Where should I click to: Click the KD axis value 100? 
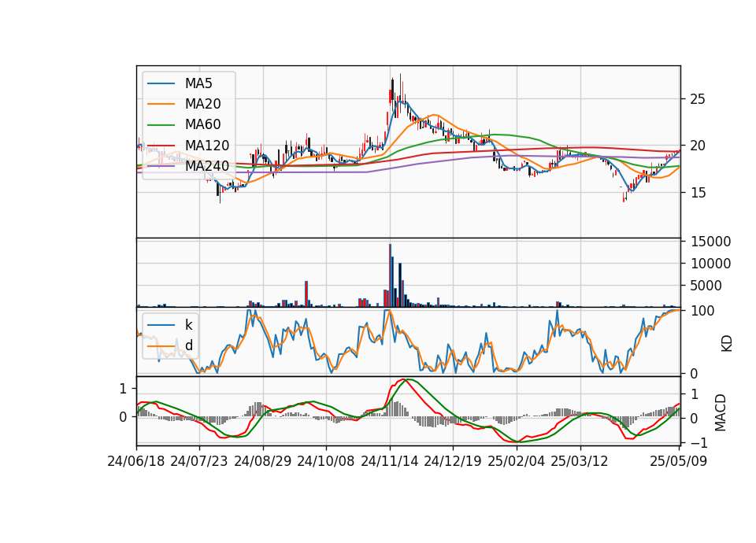(702, 311)
